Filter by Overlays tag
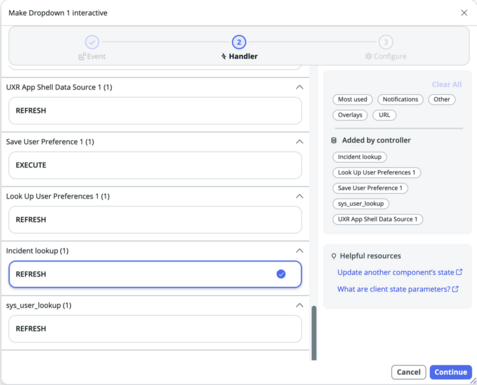Image resolution: width=477 pixels, height=385 pixels. pyautogui.click(x=350, y=115)
